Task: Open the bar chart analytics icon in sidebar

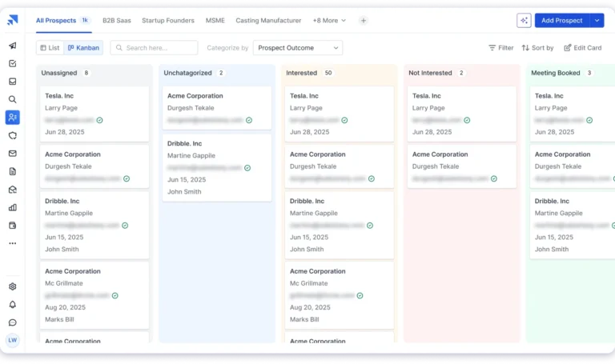Action: [13, 207]
